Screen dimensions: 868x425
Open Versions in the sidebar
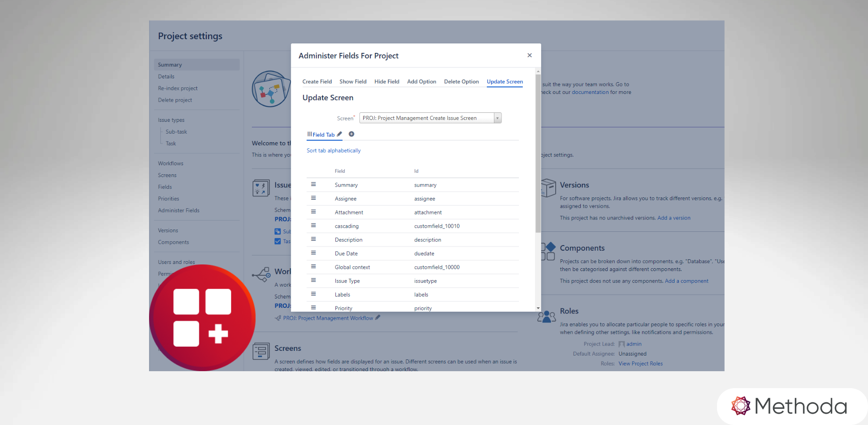(168, 230)
